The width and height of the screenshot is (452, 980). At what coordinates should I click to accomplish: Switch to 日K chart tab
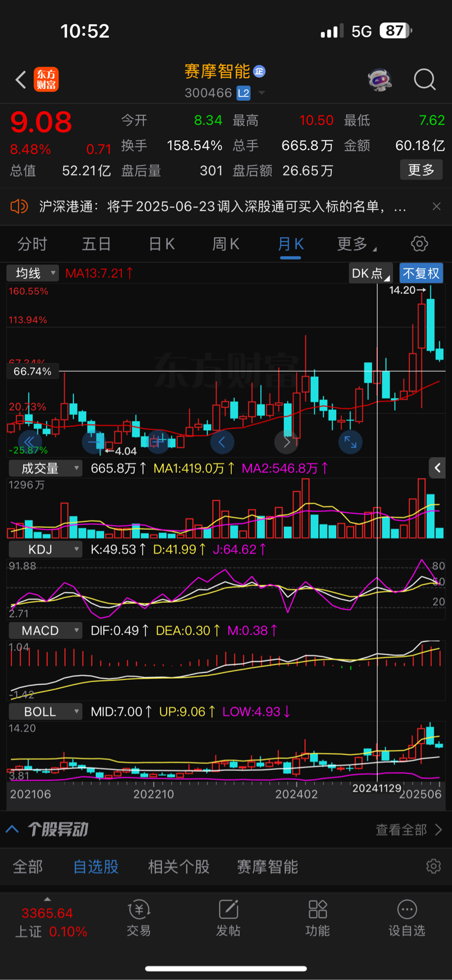[161, 244]
